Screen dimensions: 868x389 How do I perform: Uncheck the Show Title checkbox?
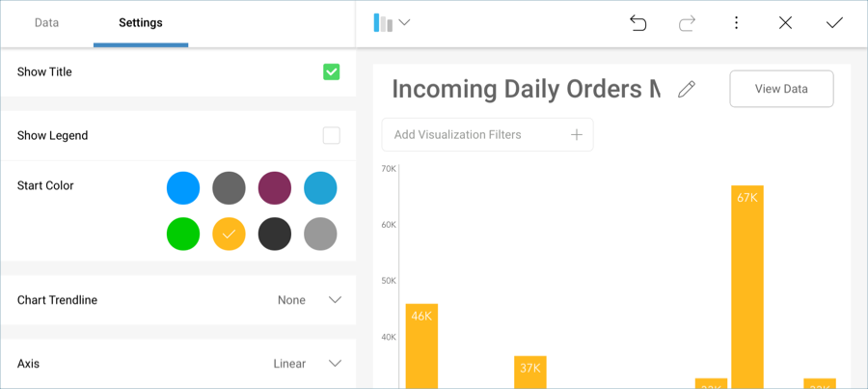331,71
